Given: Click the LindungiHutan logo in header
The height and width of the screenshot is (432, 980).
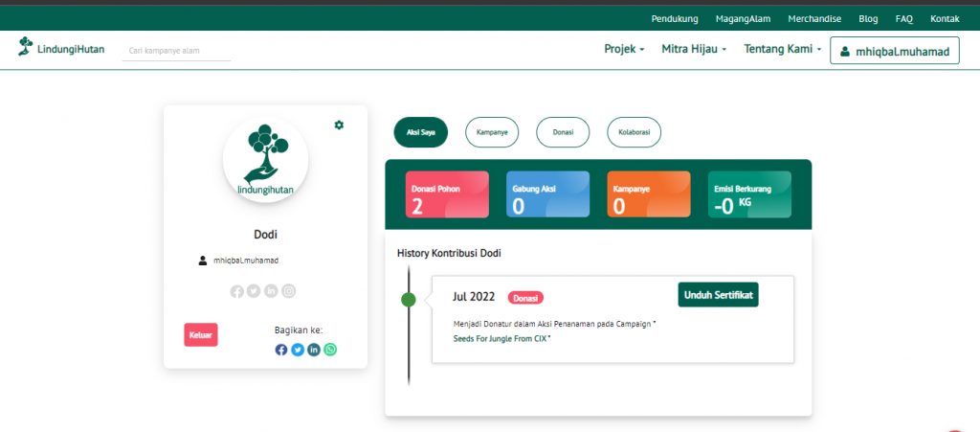Looking at the screenshot, I should (x=61, y=47).
